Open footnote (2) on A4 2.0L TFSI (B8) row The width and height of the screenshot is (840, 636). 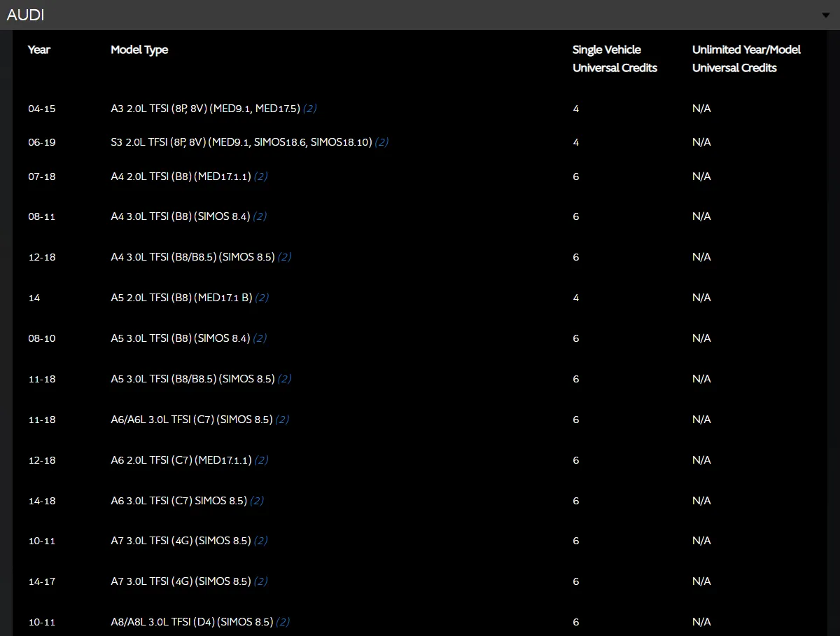pyautogui.click(x=260, y=177)
